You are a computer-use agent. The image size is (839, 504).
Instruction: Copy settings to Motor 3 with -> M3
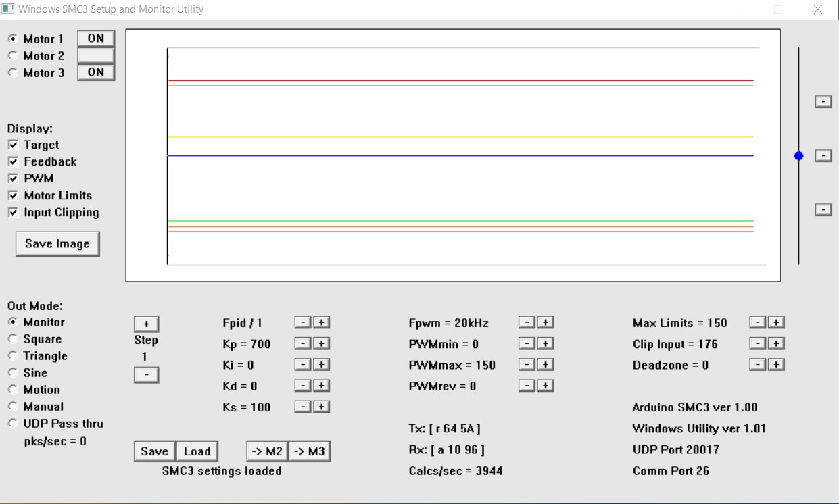(x=310, y=451)
